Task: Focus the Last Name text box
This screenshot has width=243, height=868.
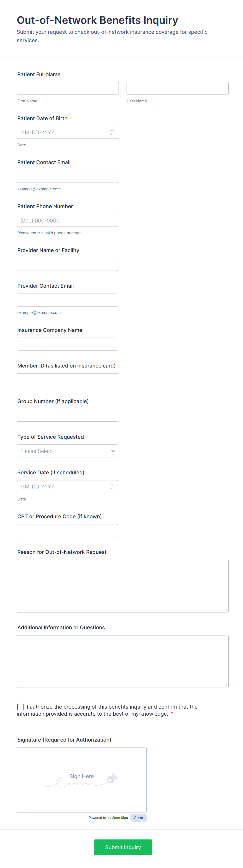Action: pyautogui.click(x=177, y=88)
